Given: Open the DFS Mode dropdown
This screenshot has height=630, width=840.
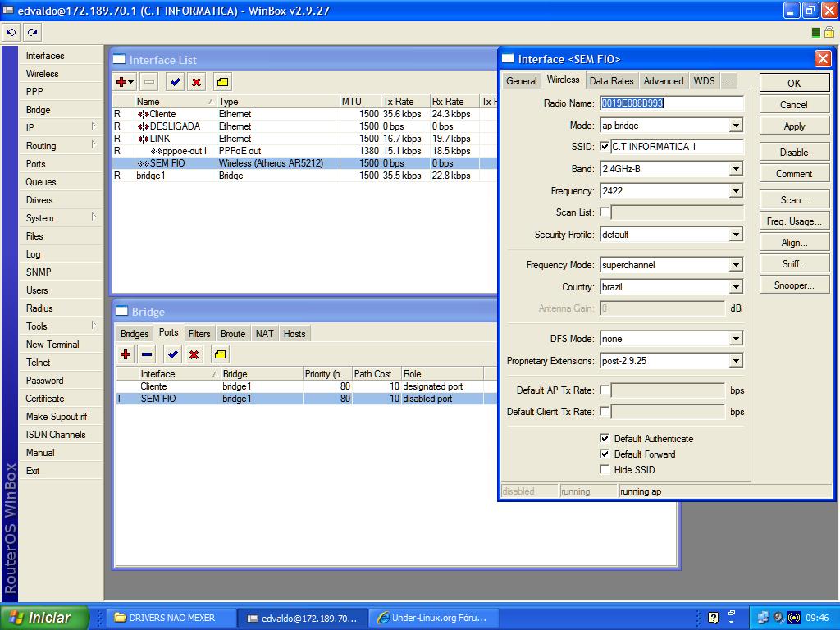Looking at the screenshot, I should click(x=736, y=339).
